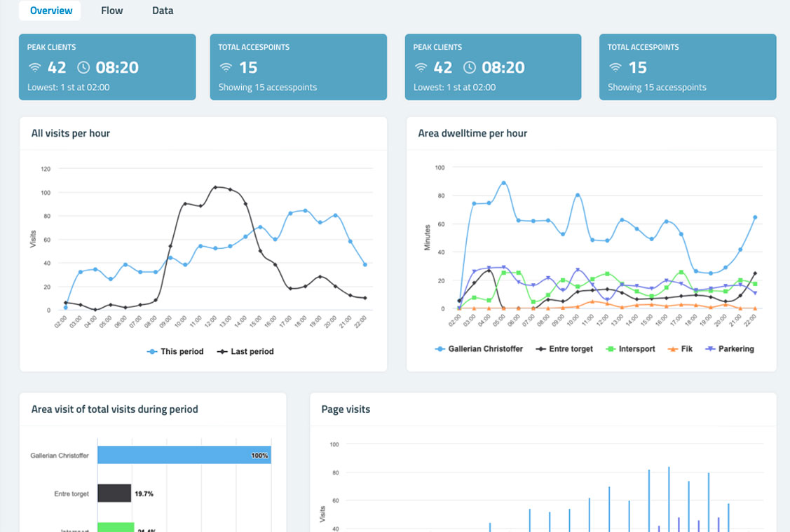790x532 pixels.
Task: Open the Data tab
Action: 163,11
